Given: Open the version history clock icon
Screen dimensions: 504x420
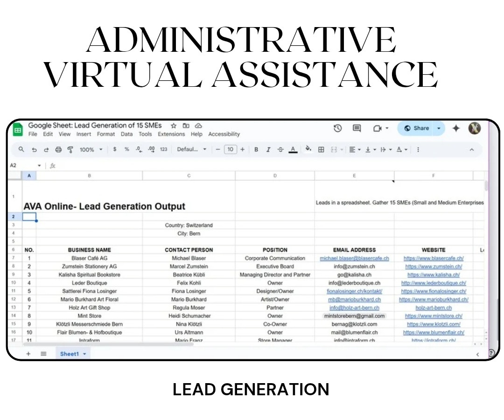Looking at the screenshot, I should click(338, 128).
